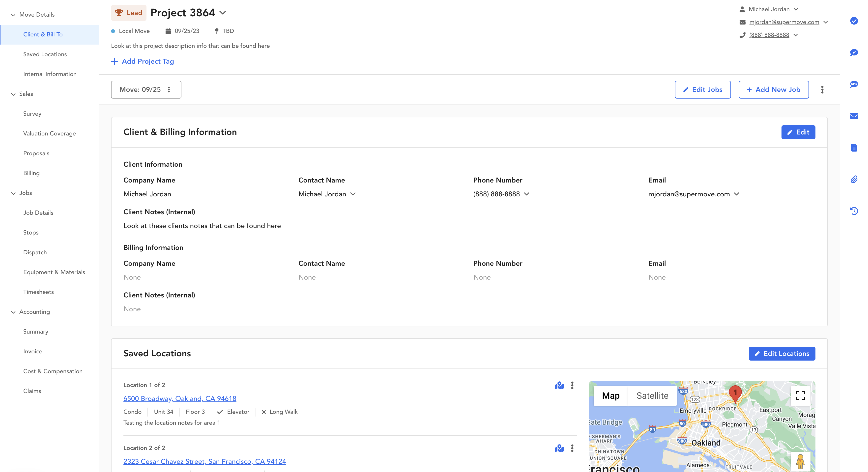Open 2323 Cesar Chavez Street address link
The image size is (868, 472).
pyautogui.click(x=204, y=462)
